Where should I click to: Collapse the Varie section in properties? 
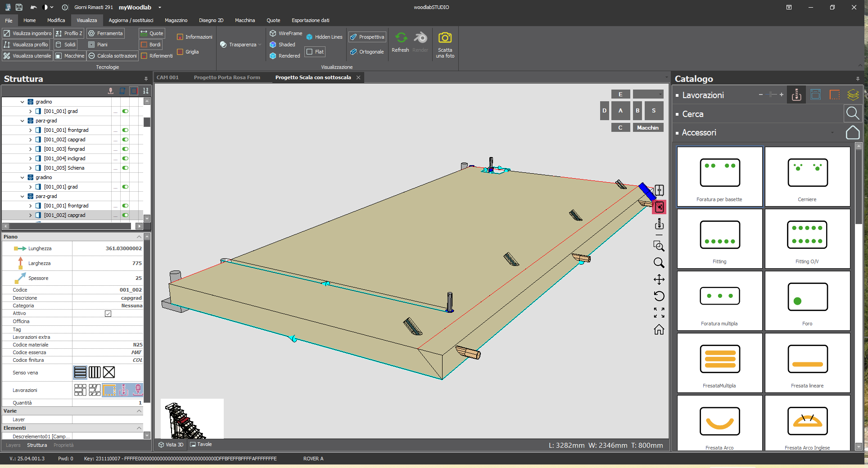(139, 411)
